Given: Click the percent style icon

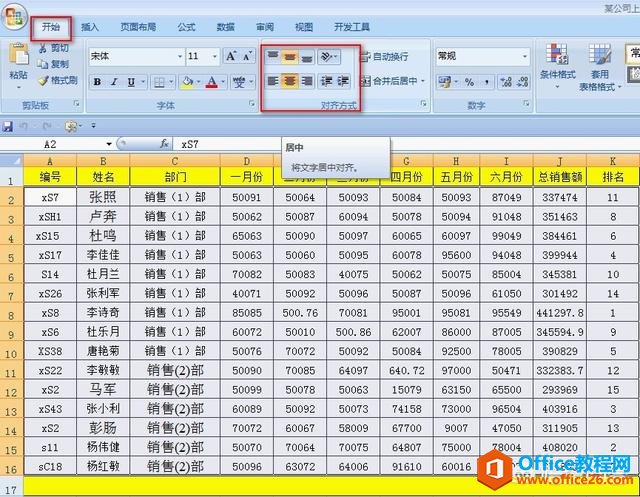Looking at the screenshot, I should pos(469,82).
